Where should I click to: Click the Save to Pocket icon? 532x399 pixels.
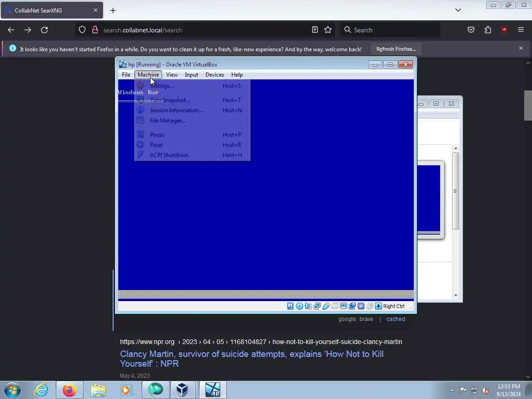pos(471,30)
